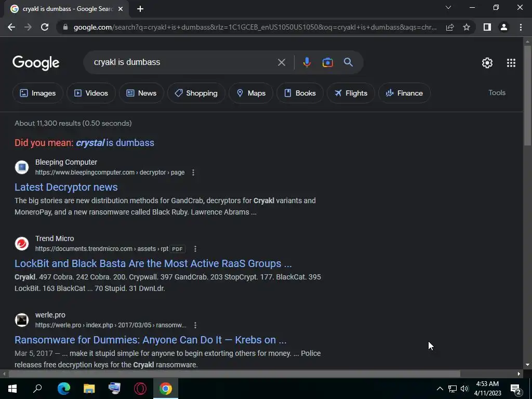Image resolution: width=532 pixels, height=399 pixels.
Task: Switch to Shopping results
Action: (x=196, y=93)
